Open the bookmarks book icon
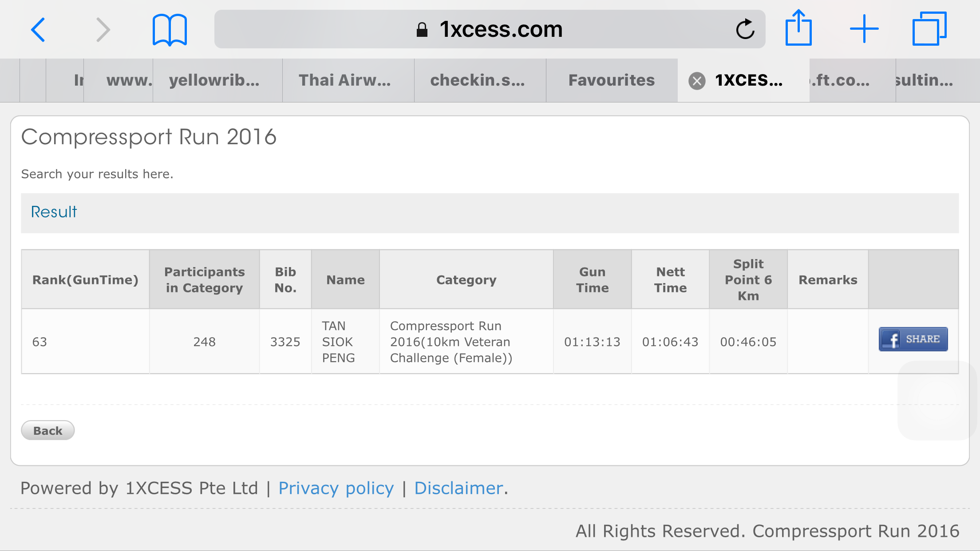 tap(170, 30)
